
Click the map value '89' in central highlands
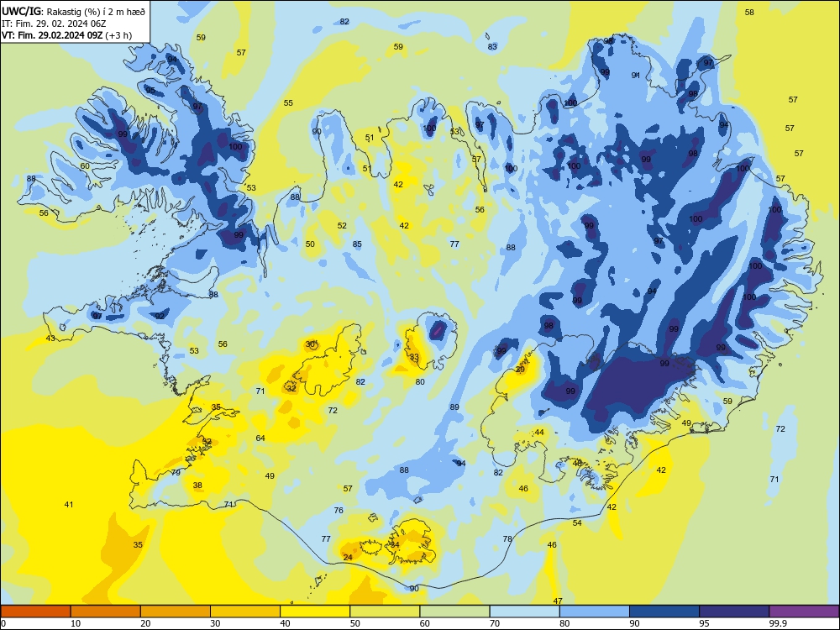pyautogui.click(x=454, y=407)
